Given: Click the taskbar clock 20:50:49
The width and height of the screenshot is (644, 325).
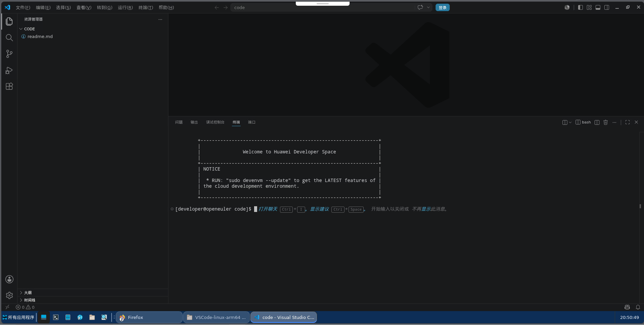Looking at the screenshot, I should [629, 317].
